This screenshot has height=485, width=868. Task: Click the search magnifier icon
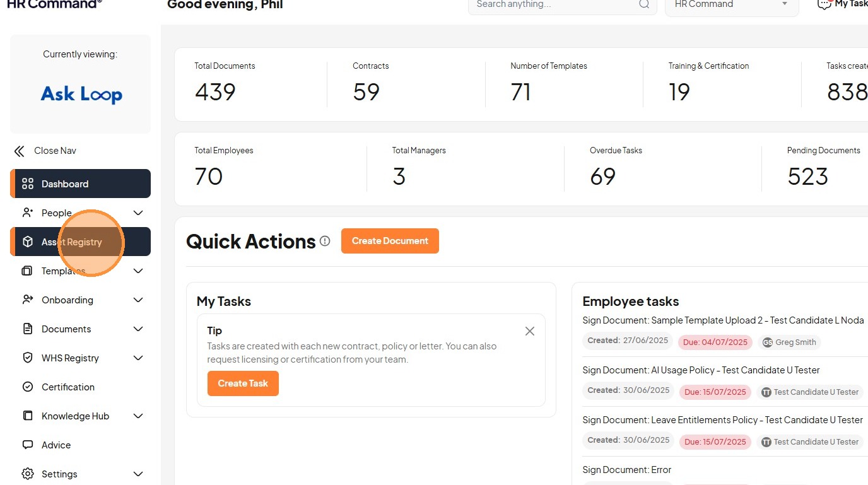(644, 4)
